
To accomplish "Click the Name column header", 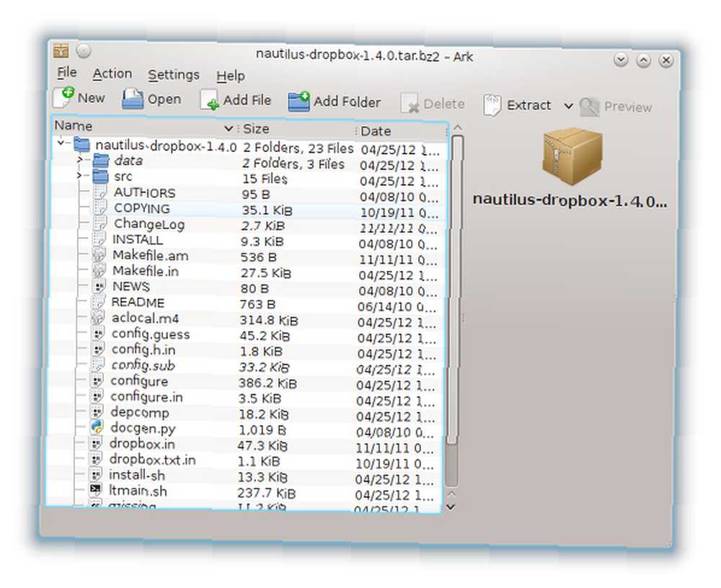I will click(145, 127).
